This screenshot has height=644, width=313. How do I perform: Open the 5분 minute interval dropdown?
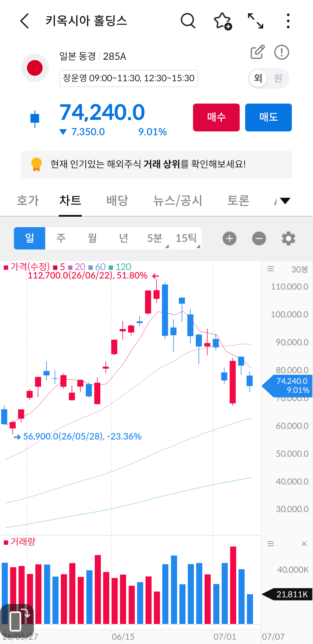tap(155, 238)
